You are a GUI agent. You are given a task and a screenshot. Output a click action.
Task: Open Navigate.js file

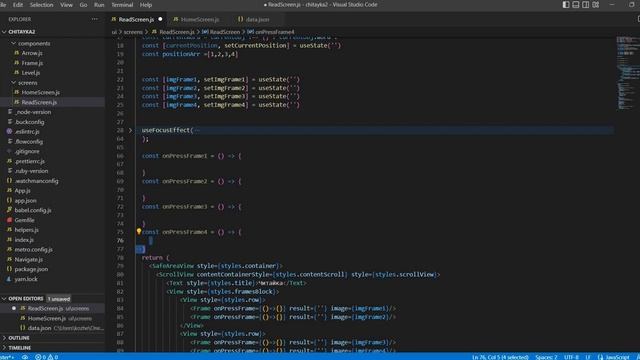point(29,259)
